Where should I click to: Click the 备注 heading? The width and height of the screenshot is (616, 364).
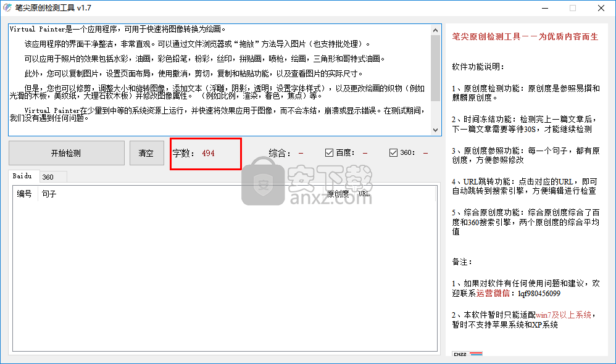(462, 262)
